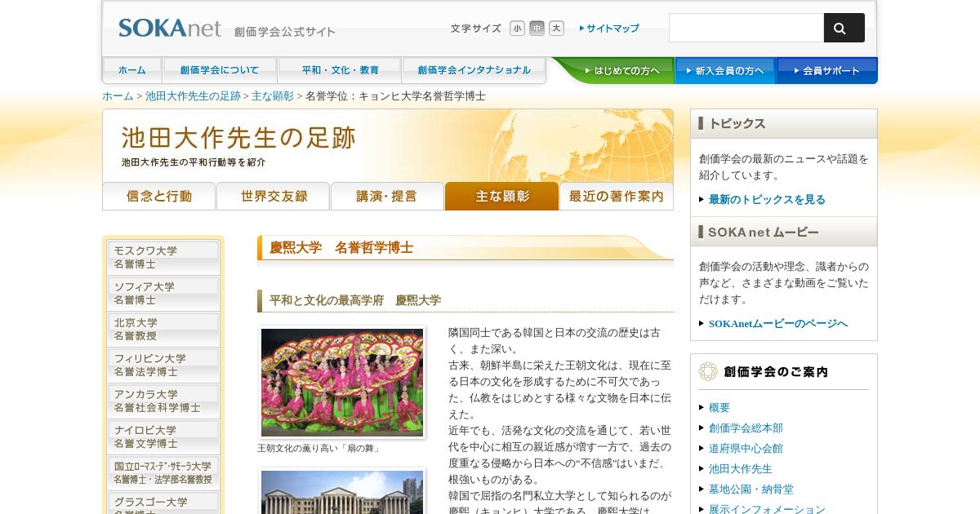The height and width of the screenshot is (514, 980).
Task: Click the university building photo
Action: [x=342, y=491]
